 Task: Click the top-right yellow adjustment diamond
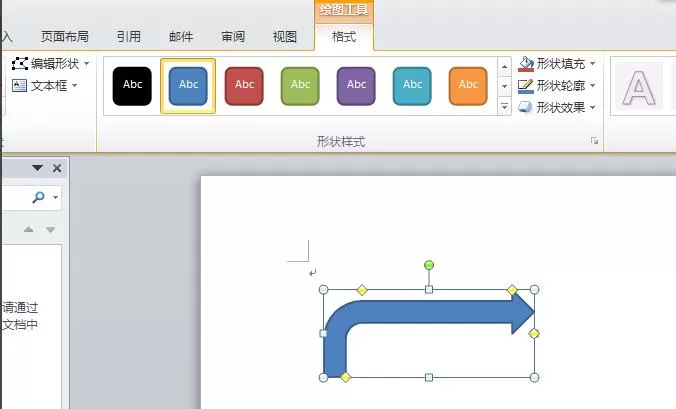(512, 290)
